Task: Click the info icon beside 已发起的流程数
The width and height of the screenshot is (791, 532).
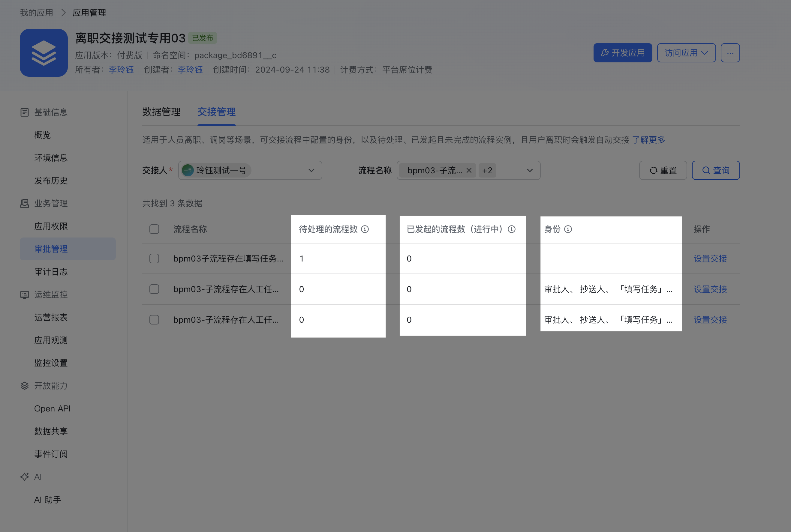Action: pyautogui.click(x=512, y=229)
